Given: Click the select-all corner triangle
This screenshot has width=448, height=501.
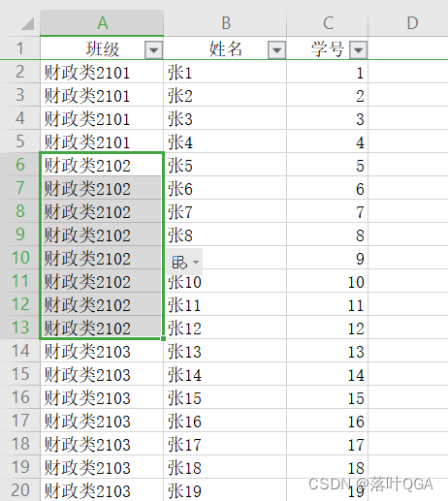Looking at the screenshot, I should click(x=27, y=23).
